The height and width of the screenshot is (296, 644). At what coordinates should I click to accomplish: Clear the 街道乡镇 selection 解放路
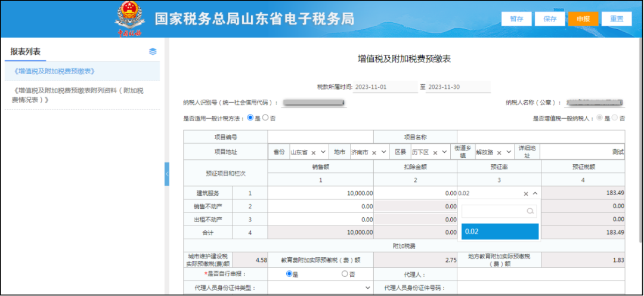pyautogui.click(x=499, y=153)
